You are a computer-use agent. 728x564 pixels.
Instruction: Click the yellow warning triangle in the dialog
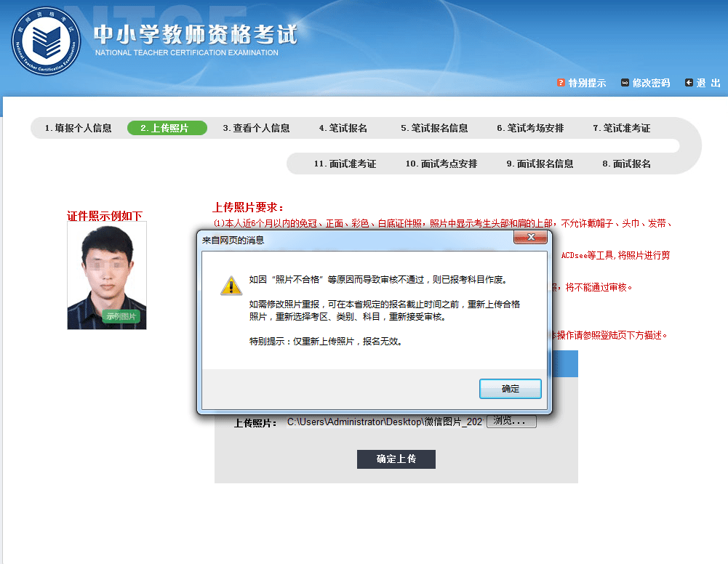point(231,285)
